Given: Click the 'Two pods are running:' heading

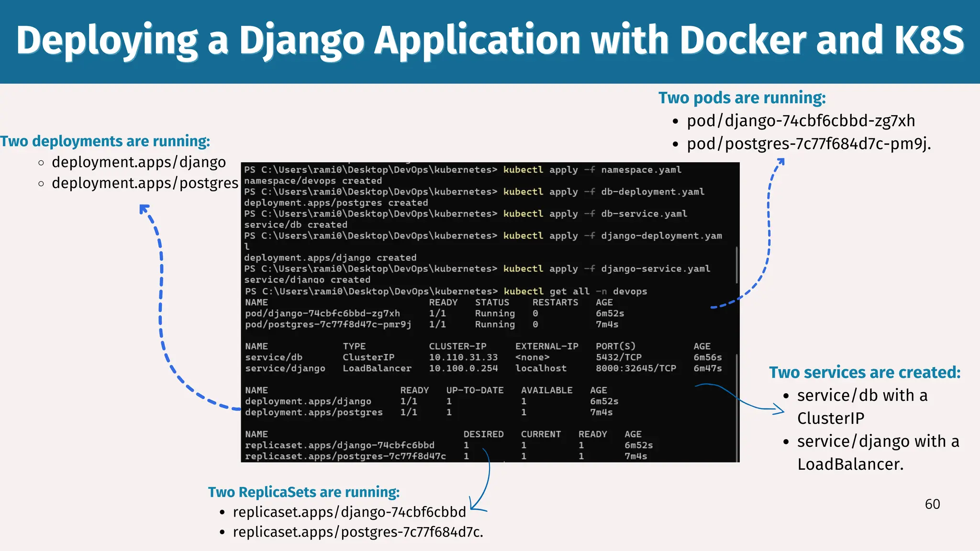Looking at the screenshot, I should click(742, 98).
